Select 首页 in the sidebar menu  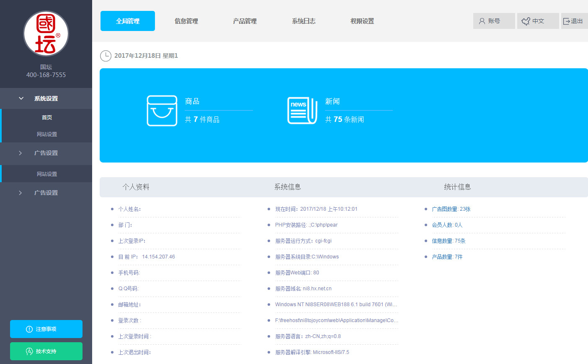[47, 117]
